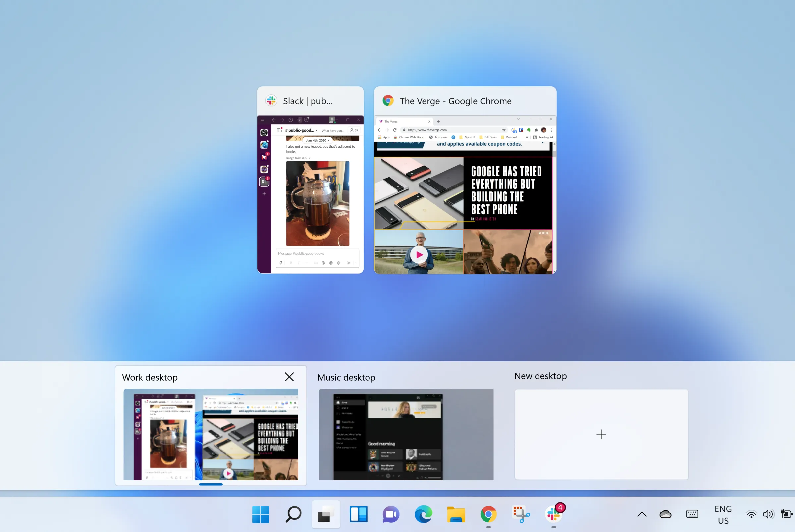This screenshot has height=532, width=795.
Task: Select the Work desktop thumbnail
Action: (x=211, y=434)
